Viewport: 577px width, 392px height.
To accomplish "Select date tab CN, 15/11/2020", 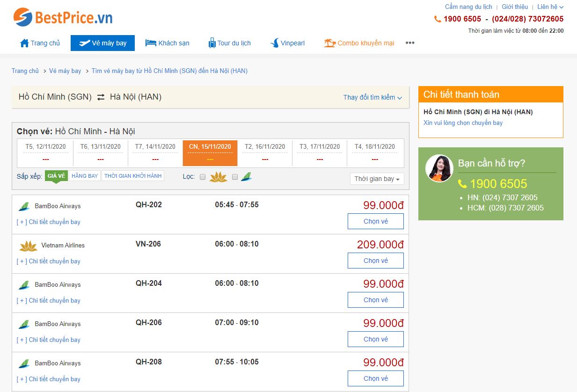I will [210, 153].
